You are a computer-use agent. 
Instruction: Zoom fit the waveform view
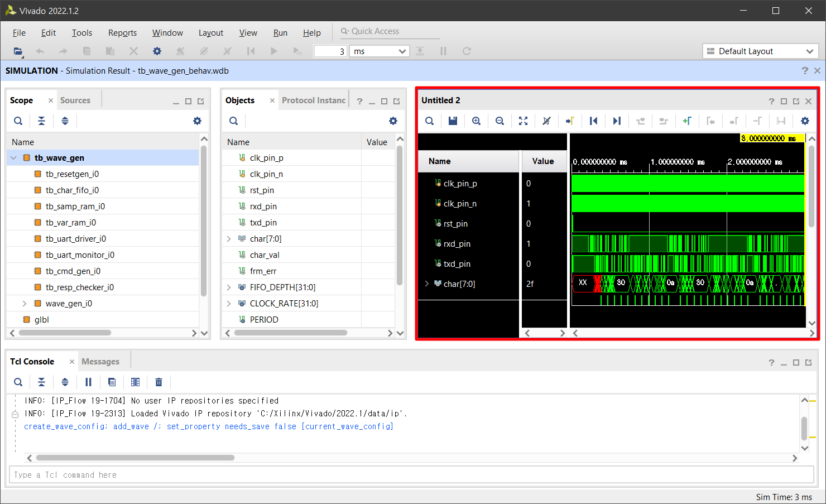(x=523, y=121)
